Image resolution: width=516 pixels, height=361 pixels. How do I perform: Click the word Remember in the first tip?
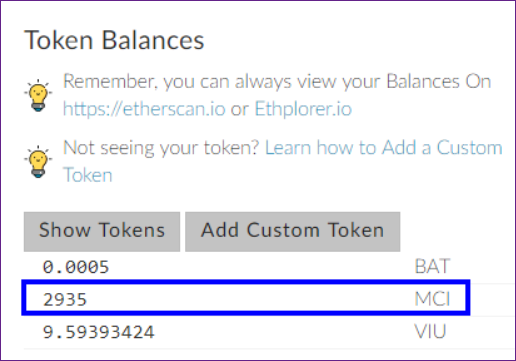pos(110,81)
